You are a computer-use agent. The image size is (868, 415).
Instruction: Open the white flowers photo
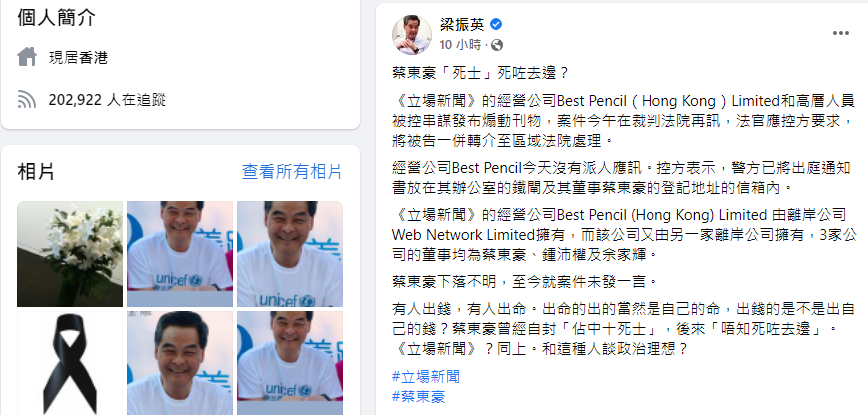coord(70,254)
